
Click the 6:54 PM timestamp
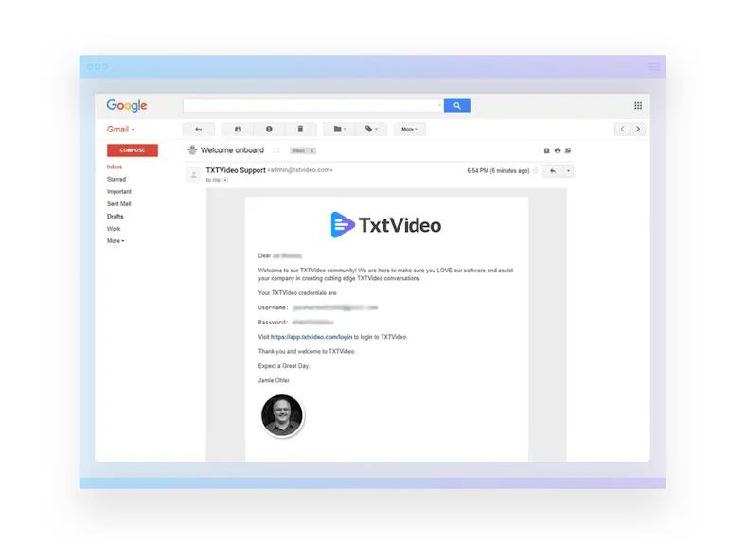point(498,170)
